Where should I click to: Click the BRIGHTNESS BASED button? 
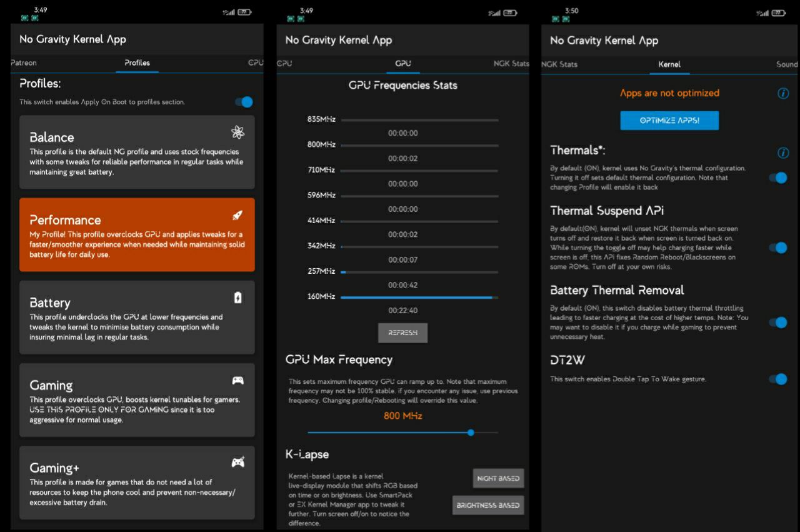tap(488, 505)
